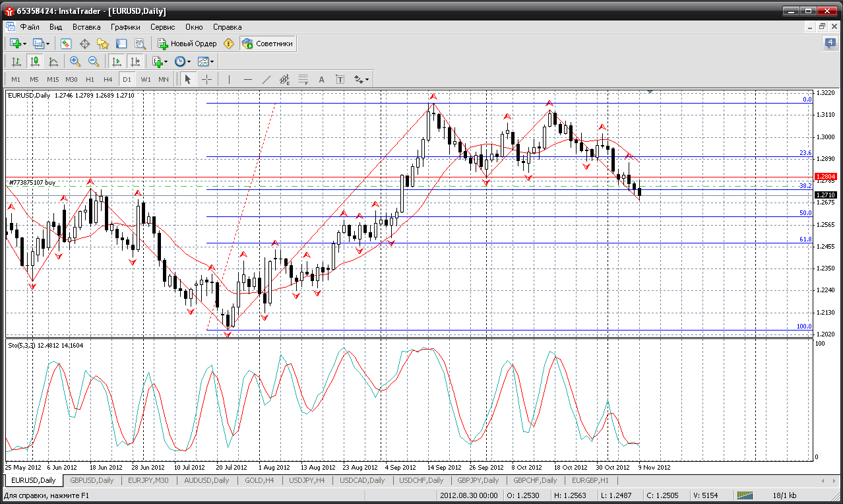This screenshot has width=843, height=504.
Task: Toggle the chart auto-scroll button
Action: point(117,61)
